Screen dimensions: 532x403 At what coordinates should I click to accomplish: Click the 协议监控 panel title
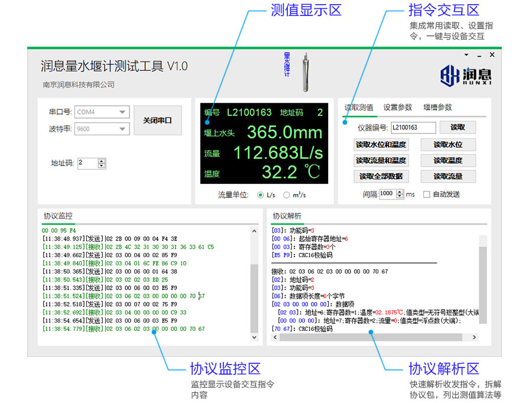(58, 216)
